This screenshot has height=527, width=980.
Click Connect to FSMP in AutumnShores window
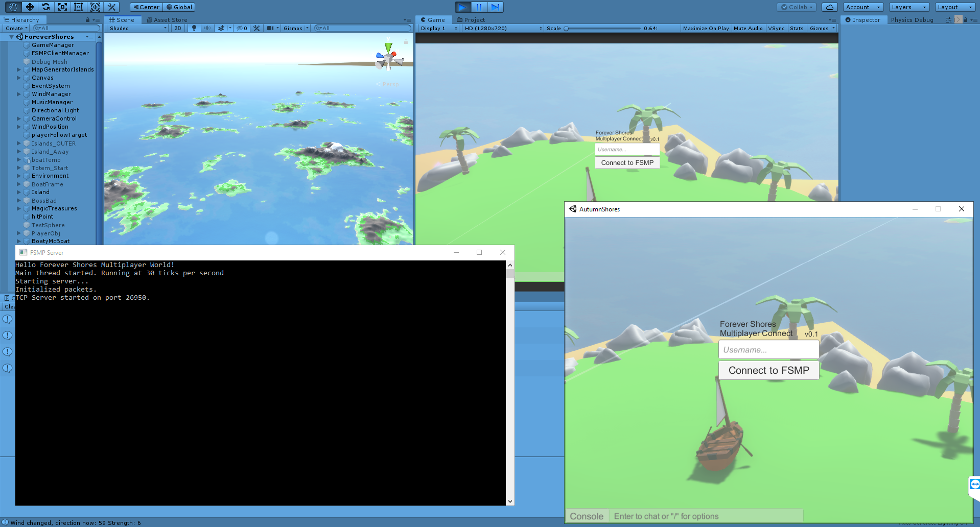click(768, 370)
